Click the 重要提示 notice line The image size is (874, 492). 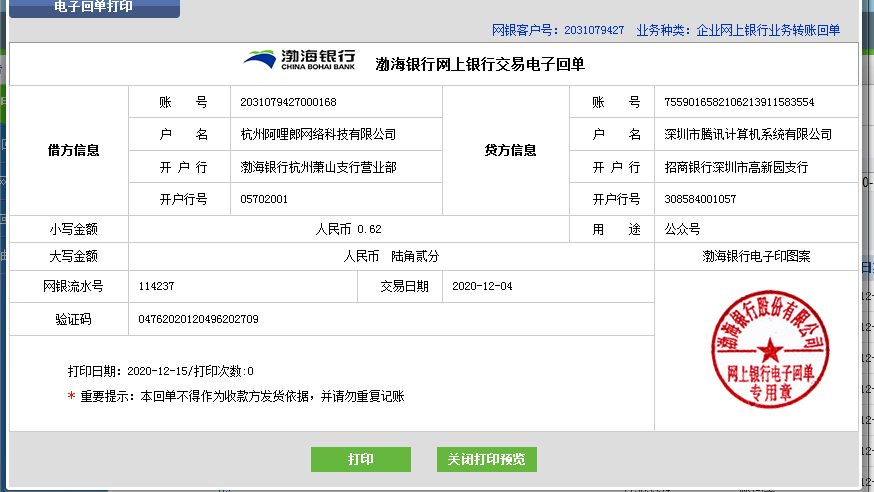click(x=236, y=396)
